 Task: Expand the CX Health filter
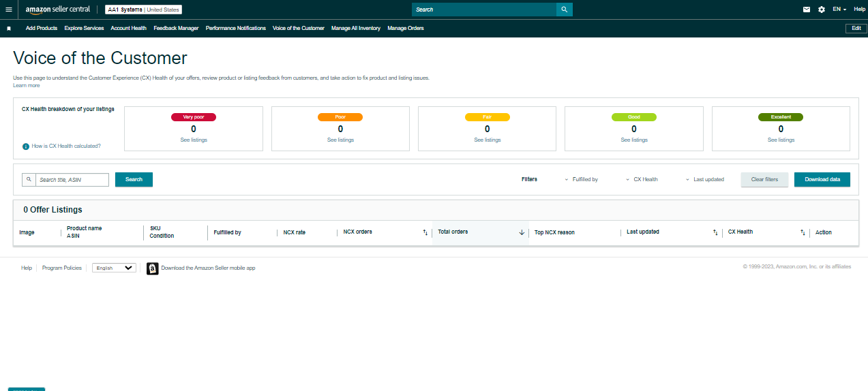(642, 180)
